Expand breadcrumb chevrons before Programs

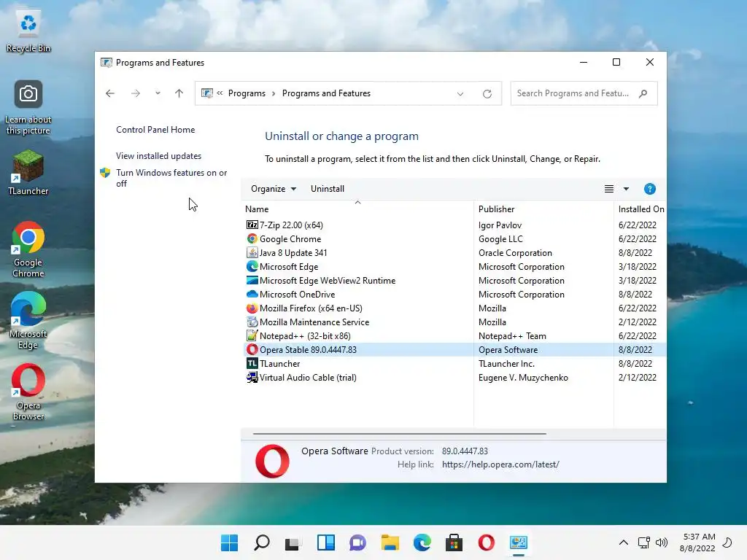click(x=220, y=93)
